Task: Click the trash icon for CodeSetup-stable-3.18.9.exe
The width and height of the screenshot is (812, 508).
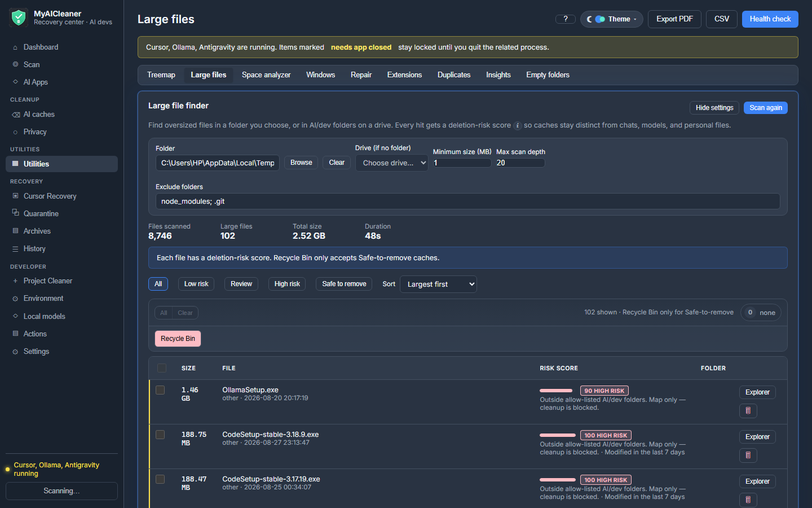Action: click(x=748, y=456)
